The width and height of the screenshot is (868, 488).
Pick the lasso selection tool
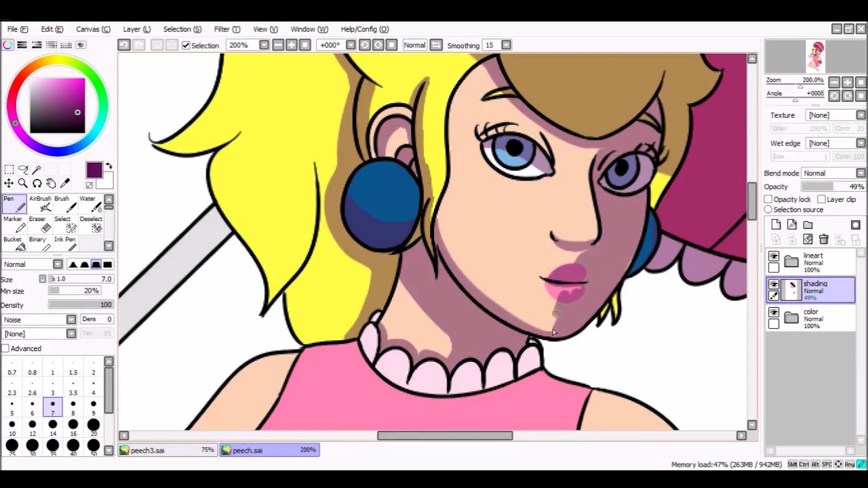coord(23,169)
